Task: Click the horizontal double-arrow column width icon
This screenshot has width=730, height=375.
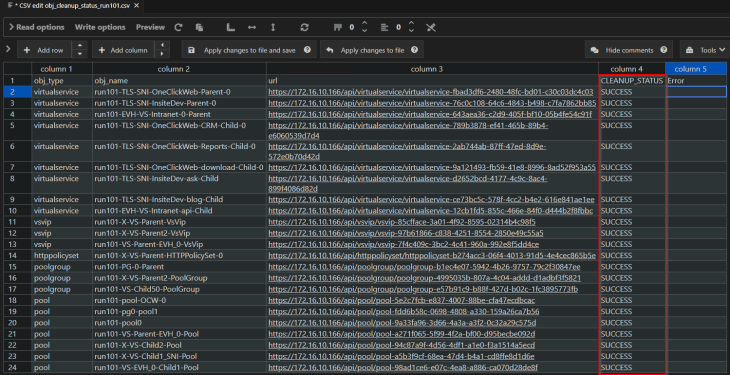Action: tap(252, 27)
